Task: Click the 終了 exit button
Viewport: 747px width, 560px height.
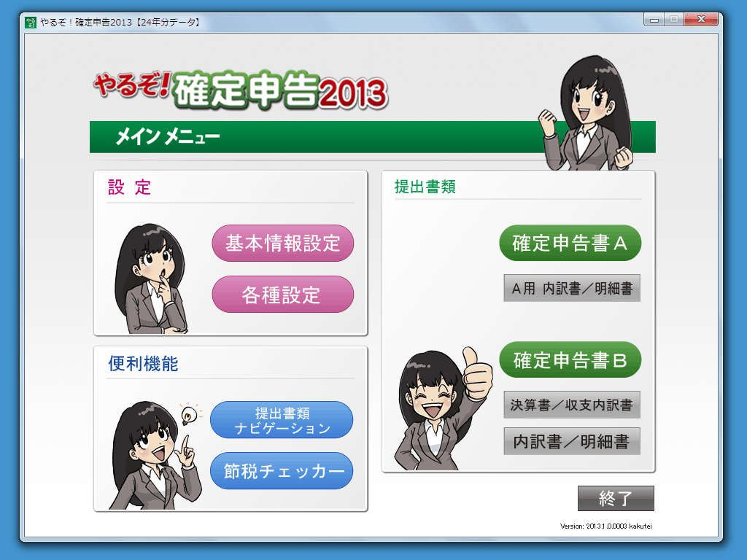Action: click(616, 499)
